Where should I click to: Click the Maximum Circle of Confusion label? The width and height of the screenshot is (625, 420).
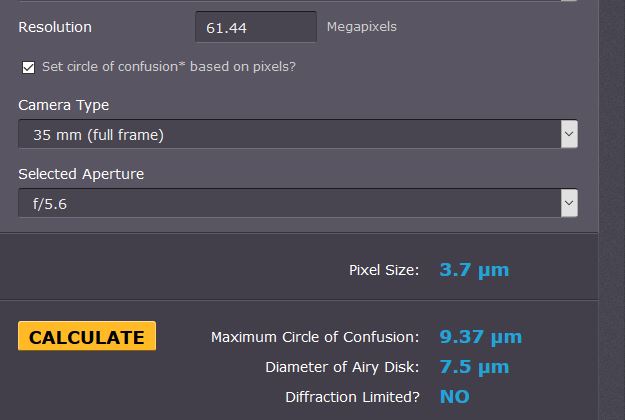coord(315,337)
